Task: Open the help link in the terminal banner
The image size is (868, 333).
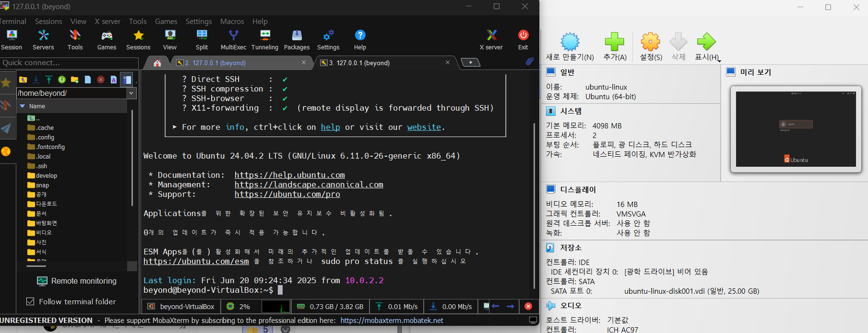Action: [x=331, y=127]
